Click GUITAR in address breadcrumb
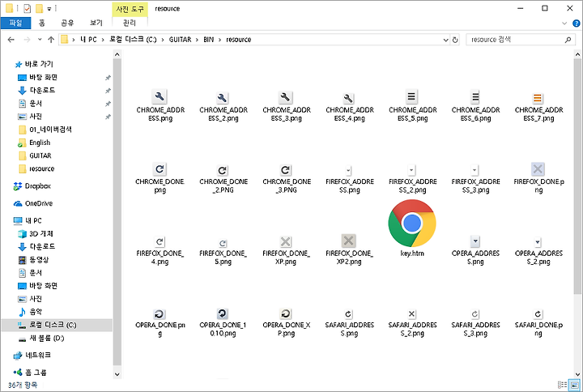The image size is (583, 392). coord(180,40)
